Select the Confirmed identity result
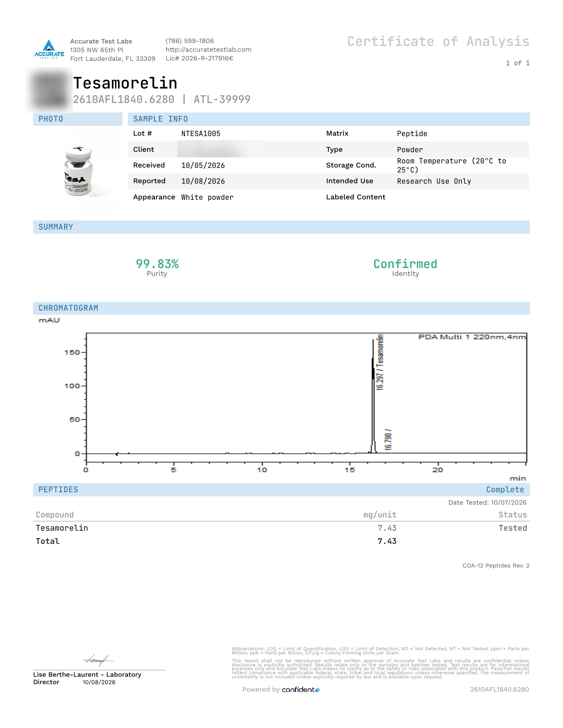 [405, 264]
